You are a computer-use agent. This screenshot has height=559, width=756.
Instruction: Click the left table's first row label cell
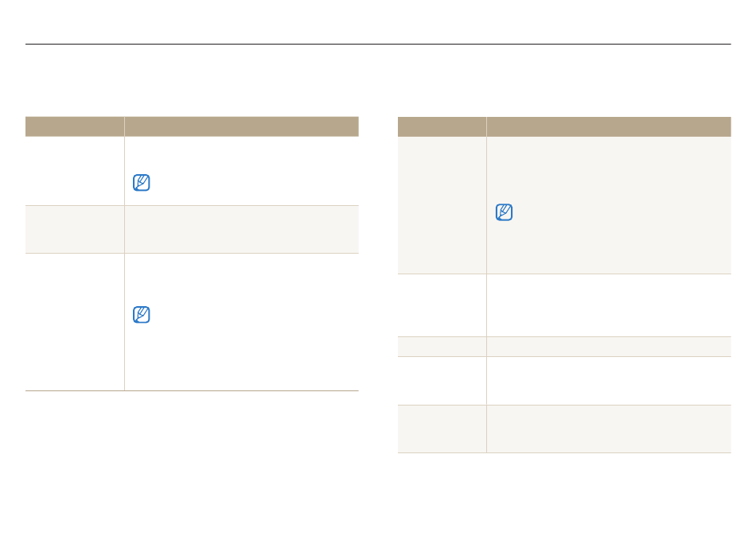click(75, 171)
